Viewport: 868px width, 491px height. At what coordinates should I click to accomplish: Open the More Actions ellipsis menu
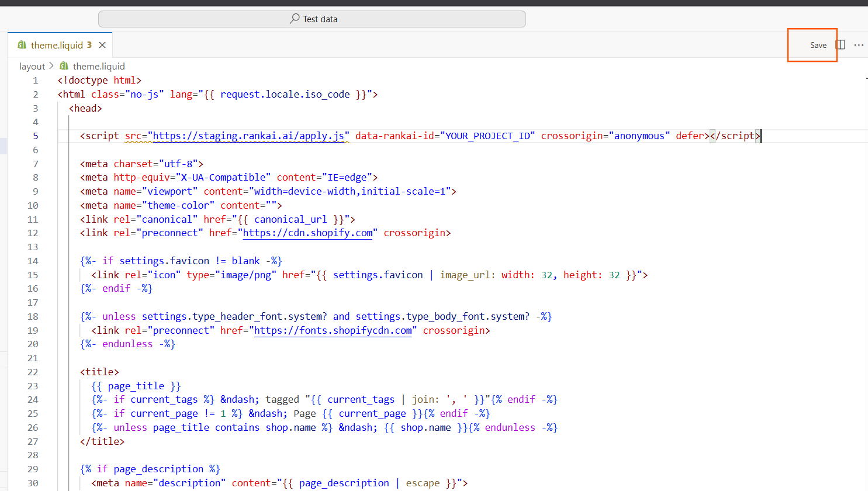tap(859, 45)
